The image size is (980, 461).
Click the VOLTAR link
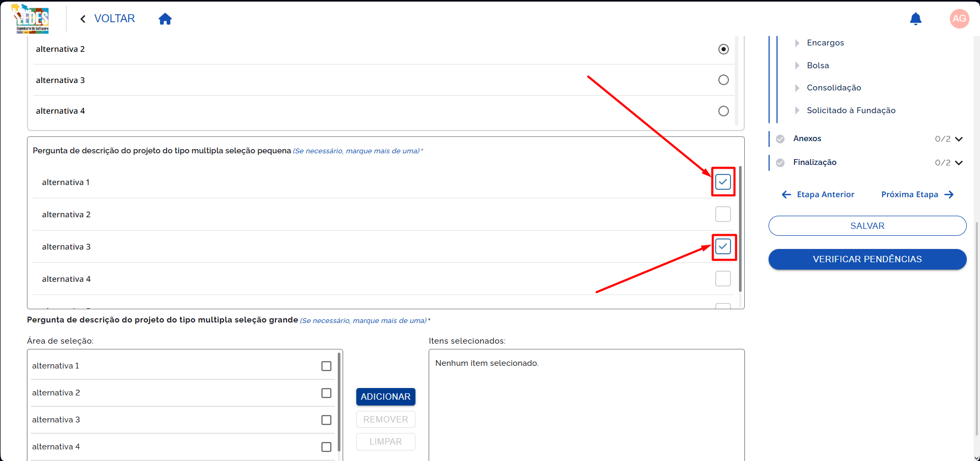(114, 19)
